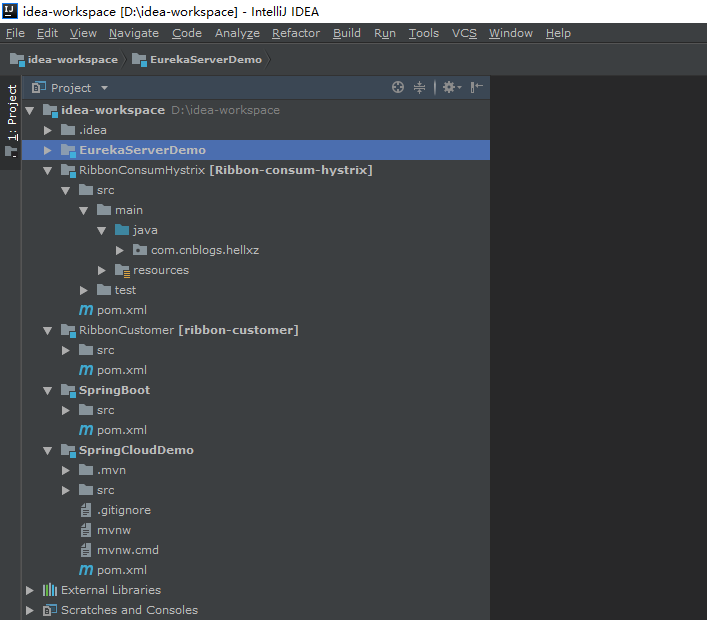Open the Refactor menu
This screenshot has height=620, width=707.
pos(296,33)
